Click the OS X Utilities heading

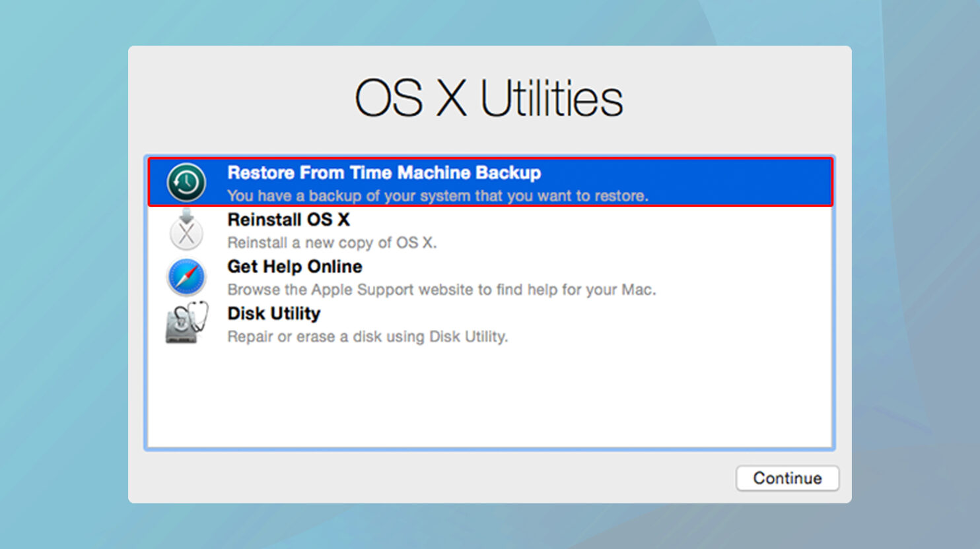[x=489, y=99]
